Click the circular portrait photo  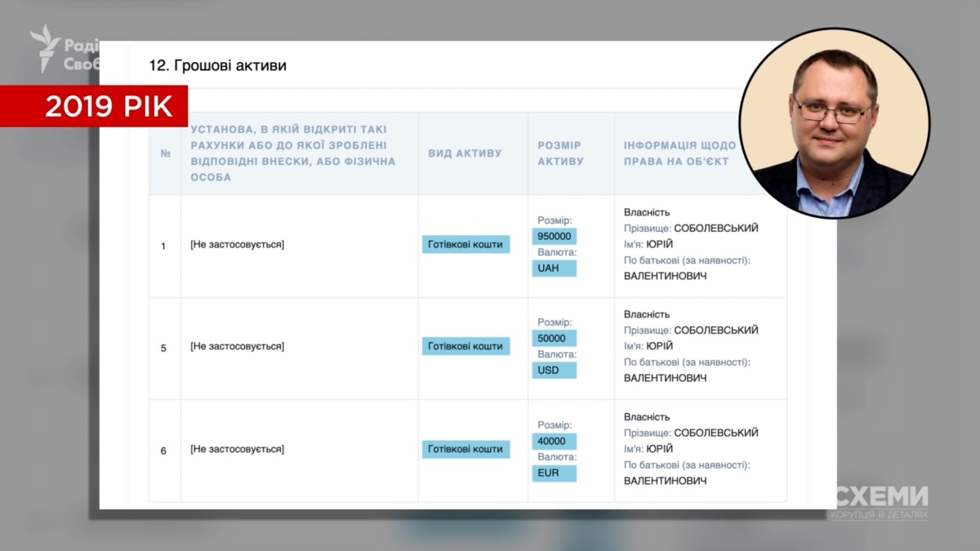834,122
